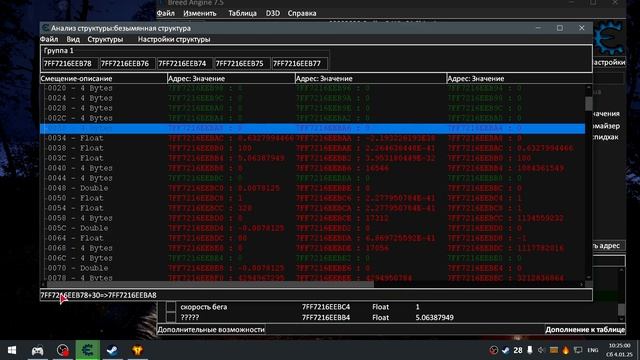Toggle the checkbox for 'скорость бега' entry
Image resolution: width=640 pixels, height=360 pixels.
click(x=171, y=307)
